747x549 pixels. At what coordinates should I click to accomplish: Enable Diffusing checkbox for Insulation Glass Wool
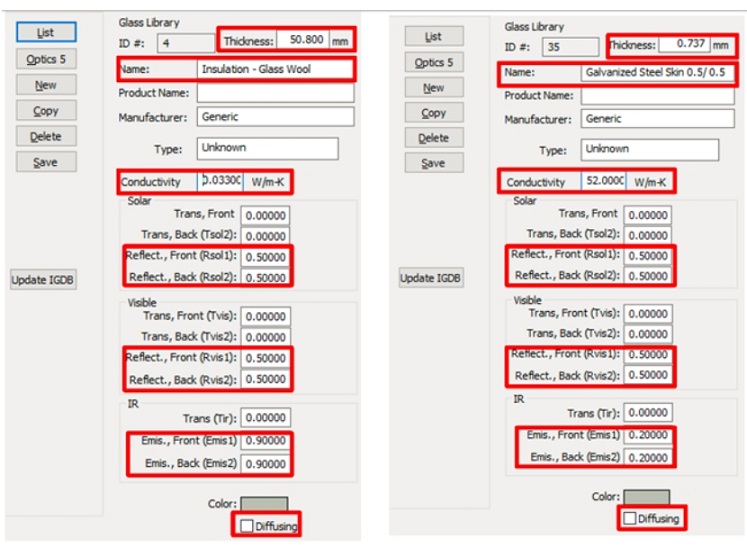tap(246, 525)
